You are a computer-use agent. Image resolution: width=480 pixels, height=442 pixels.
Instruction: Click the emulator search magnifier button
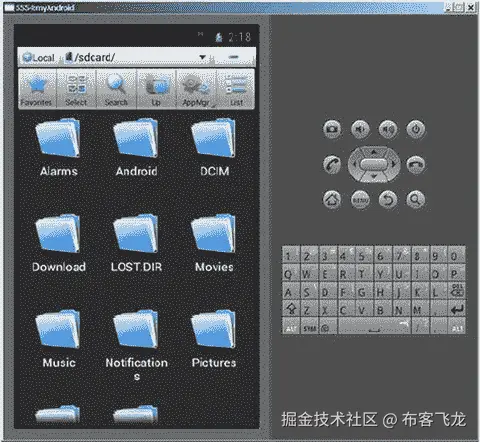[415, 199]
